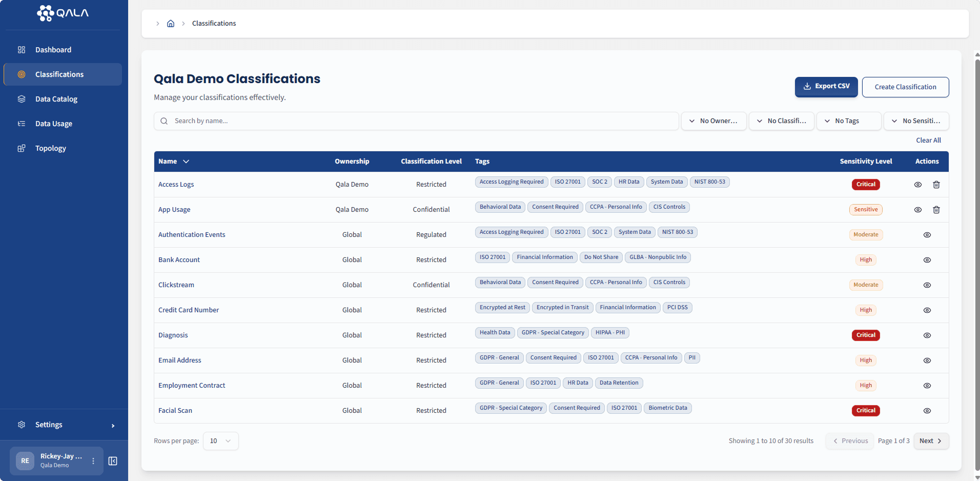Viewport: 980px width, 481px height.
Task: Open Credit Card Number classification
Action: pos(189,310)
